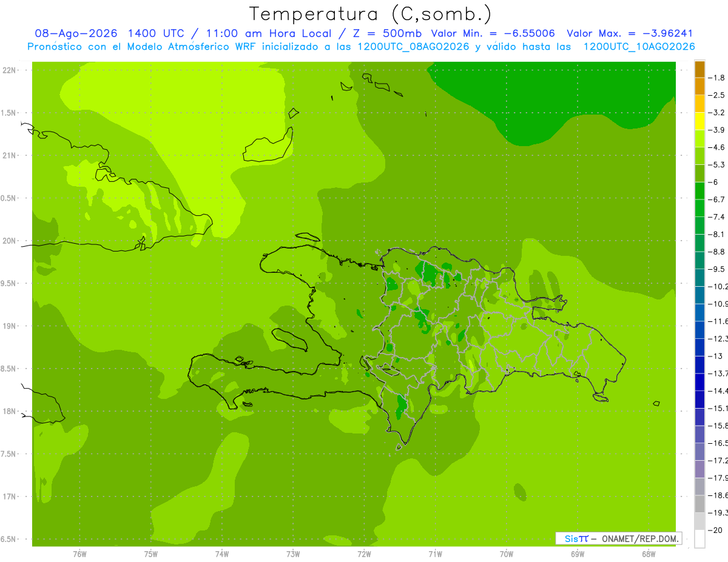Click the -1.8 colorbar label
728x562 pixels.
[x=717, y=78]
